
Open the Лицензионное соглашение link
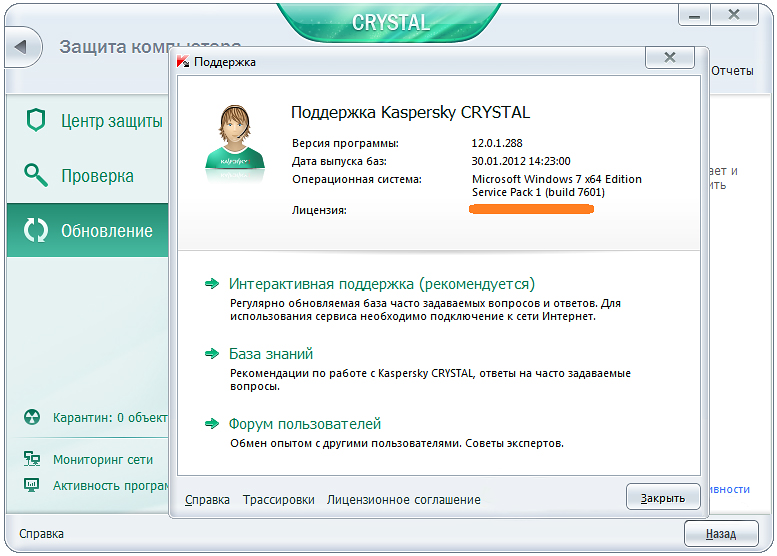[403, 500]
